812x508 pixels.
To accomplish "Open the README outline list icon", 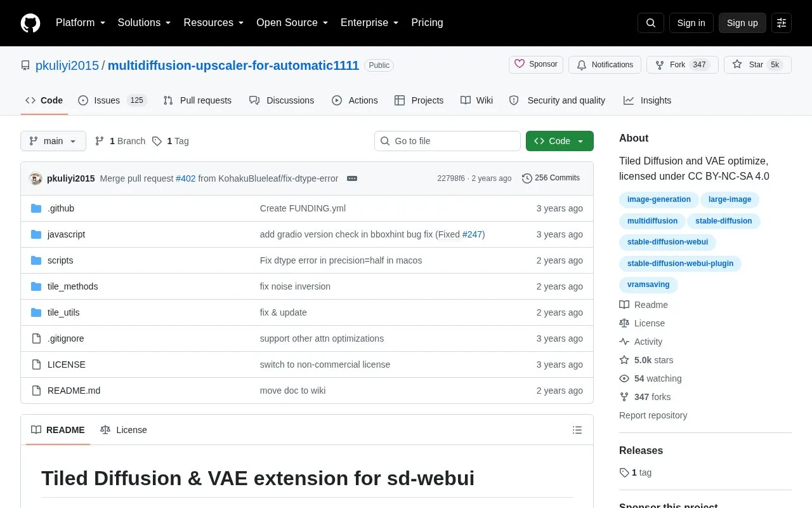I will click(577, 430).
